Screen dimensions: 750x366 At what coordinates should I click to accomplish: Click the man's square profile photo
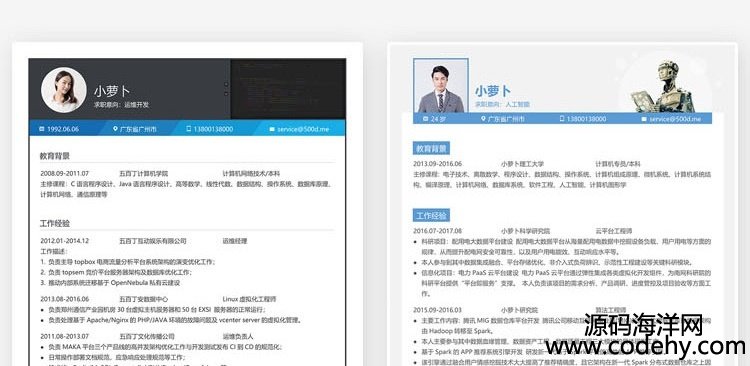[x=441, y=86]
